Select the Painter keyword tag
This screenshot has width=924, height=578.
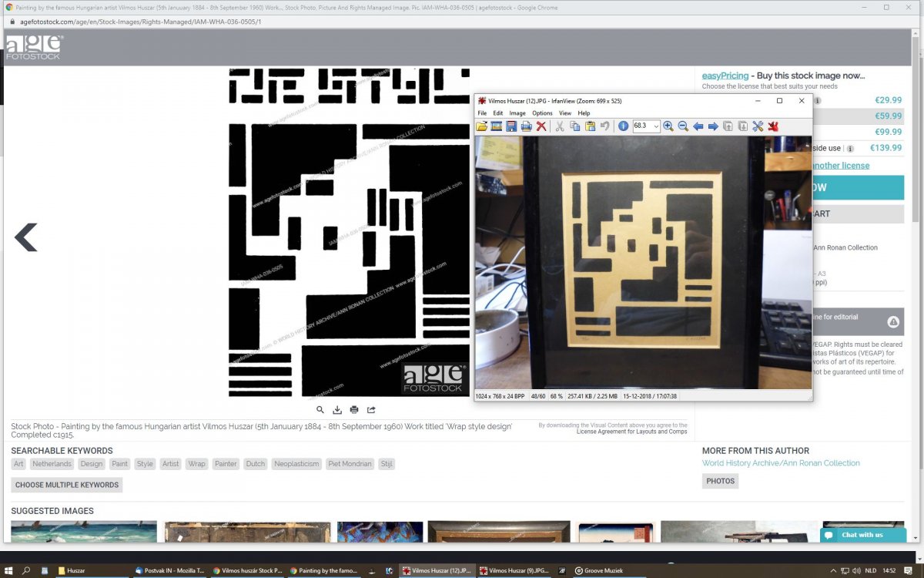[x=226, y=464]
